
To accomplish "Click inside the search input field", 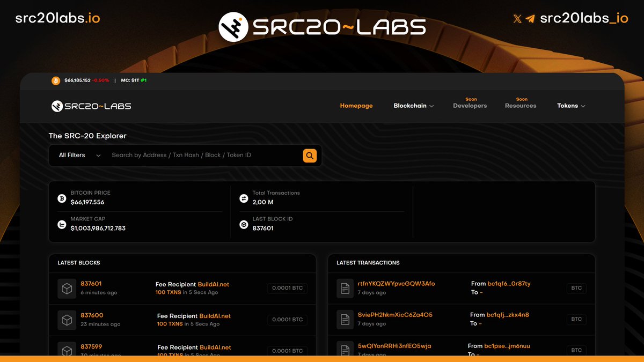I will tap(188, 155).
